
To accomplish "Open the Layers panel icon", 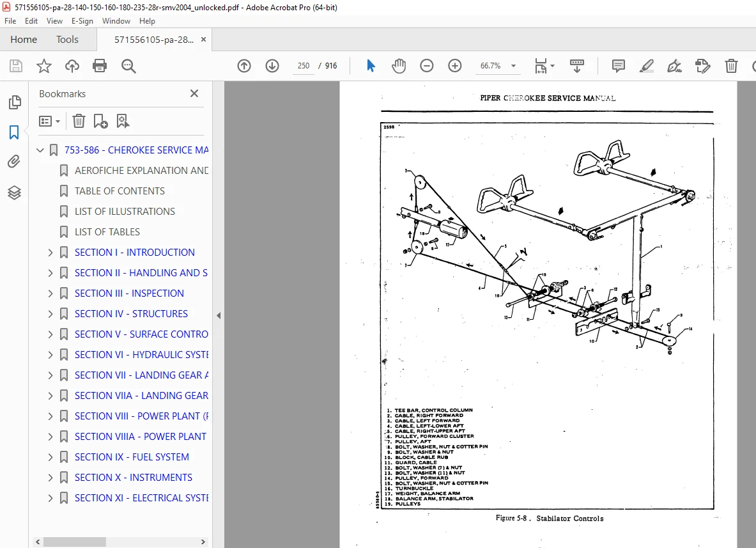I will pos(14,192).
